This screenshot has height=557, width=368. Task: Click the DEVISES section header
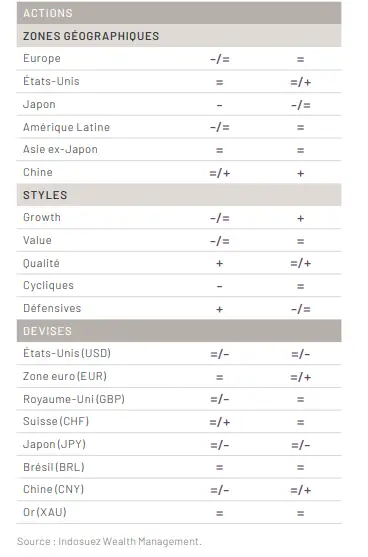coord(179,331)
